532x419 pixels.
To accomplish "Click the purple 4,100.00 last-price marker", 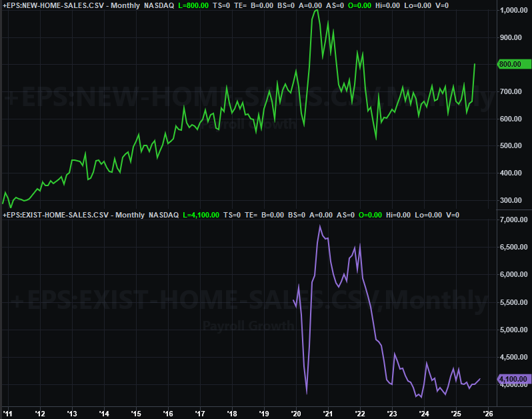I will click(514, 379).
